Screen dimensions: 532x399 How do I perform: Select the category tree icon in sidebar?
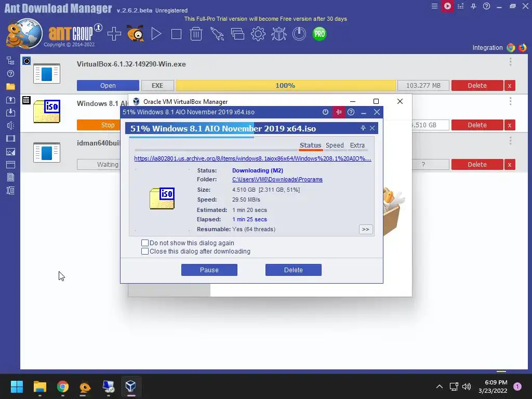[x=10, y=61]
